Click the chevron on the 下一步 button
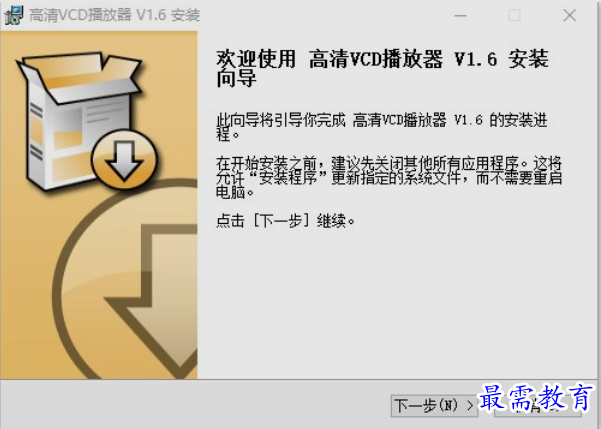The width and height of the screenshot is (601, 429). [x=470, y=405]
